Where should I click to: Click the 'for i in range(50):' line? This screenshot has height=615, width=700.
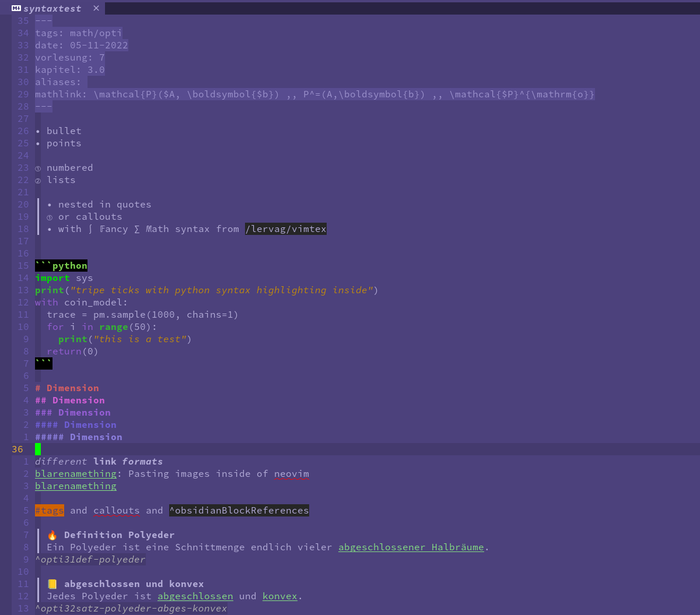tap(102, 326)
